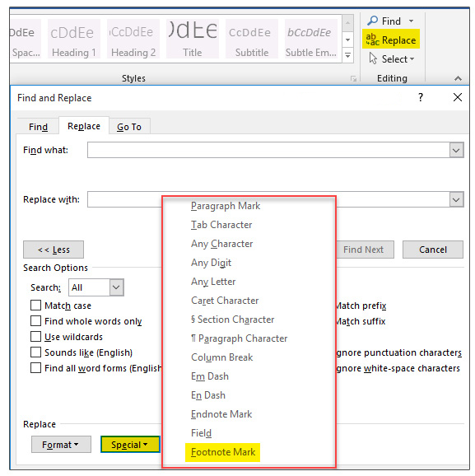Collapse options with the Less button
Viewport: 475px width, 476px height.
click(54, 250)
